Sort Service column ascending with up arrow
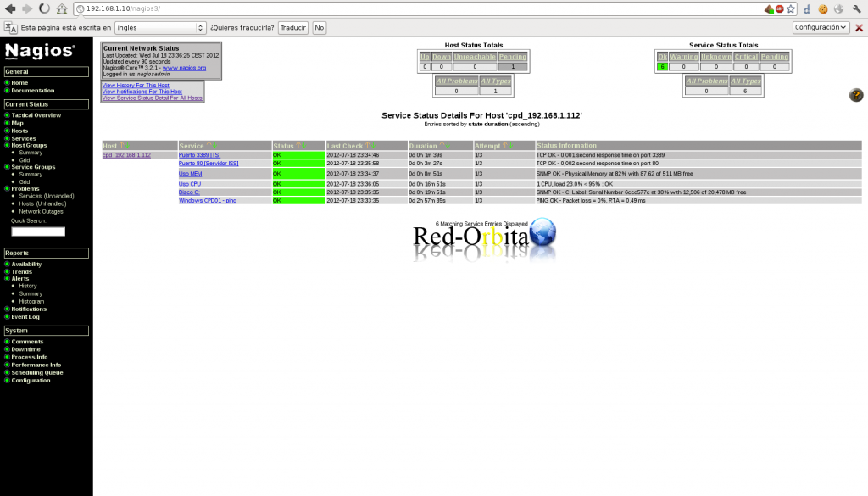This screenshot has height=496, width=868. point(209,146)
